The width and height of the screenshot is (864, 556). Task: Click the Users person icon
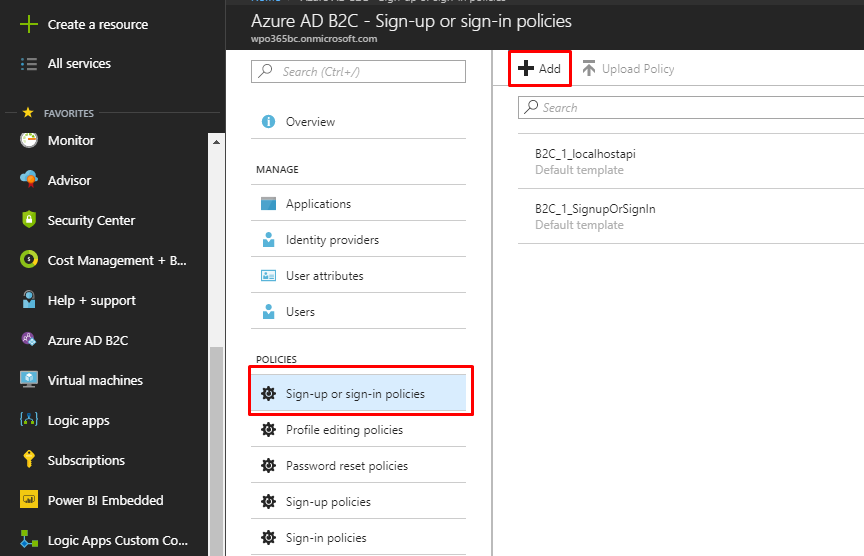click(x=268, y=311)
